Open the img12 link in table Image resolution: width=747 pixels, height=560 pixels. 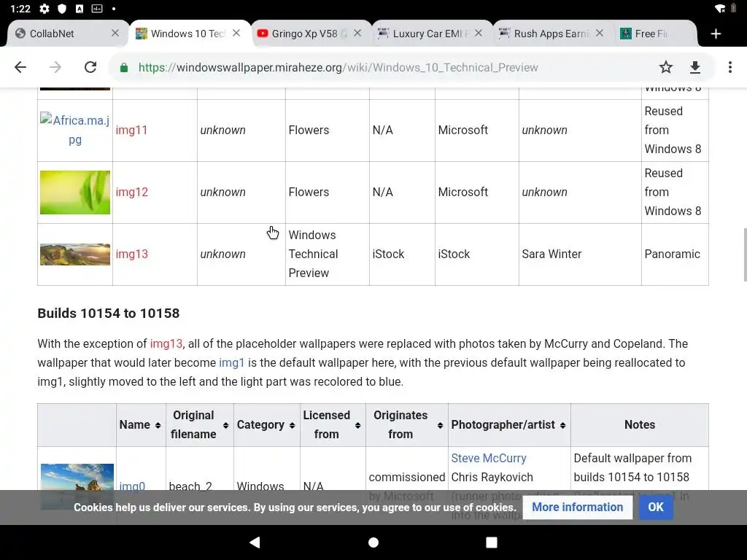(x=131, y=192)
